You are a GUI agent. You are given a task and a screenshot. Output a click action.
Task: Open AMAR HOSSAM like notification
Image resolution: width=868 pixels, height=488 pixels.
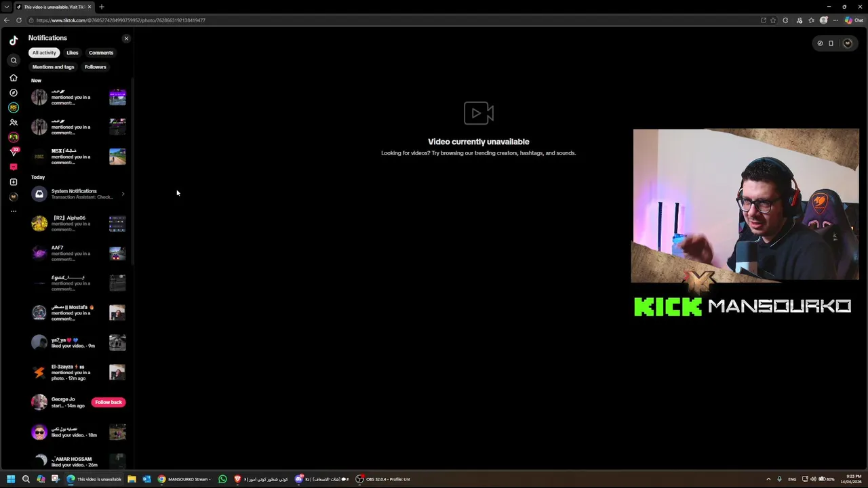(79, 462)
